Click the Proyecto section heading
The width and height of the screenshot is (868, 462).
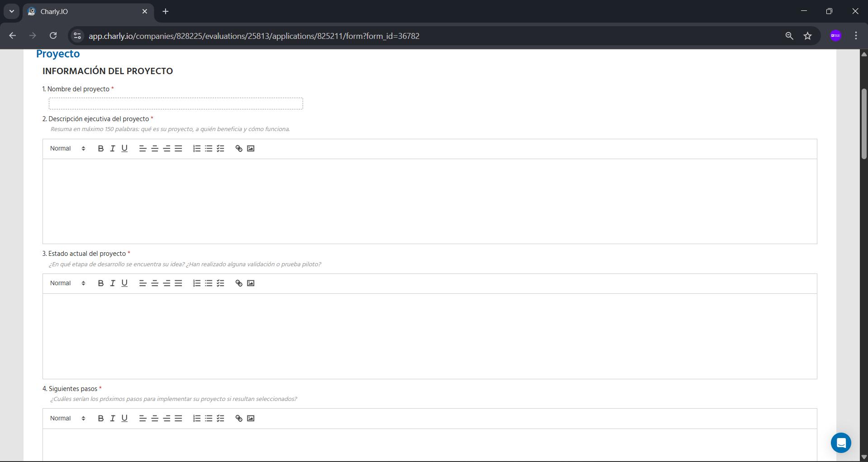58,53
